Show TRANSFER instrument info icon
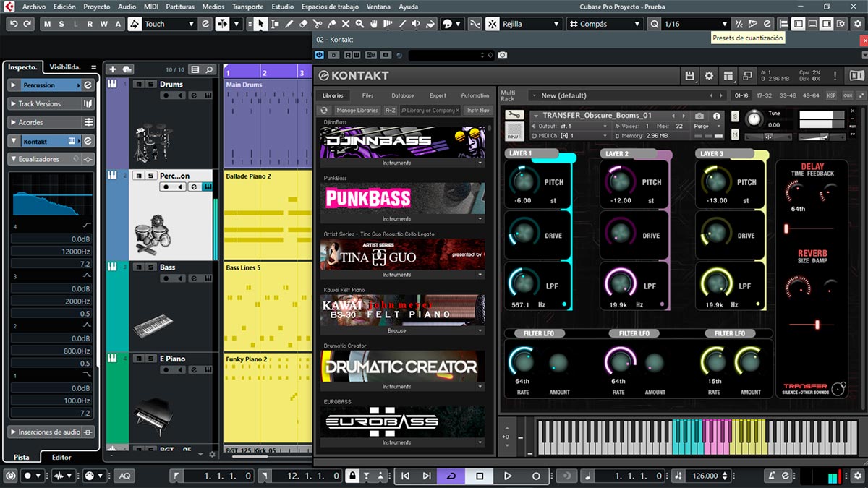Viewport: 868px width, 488px height. (717, 116)
